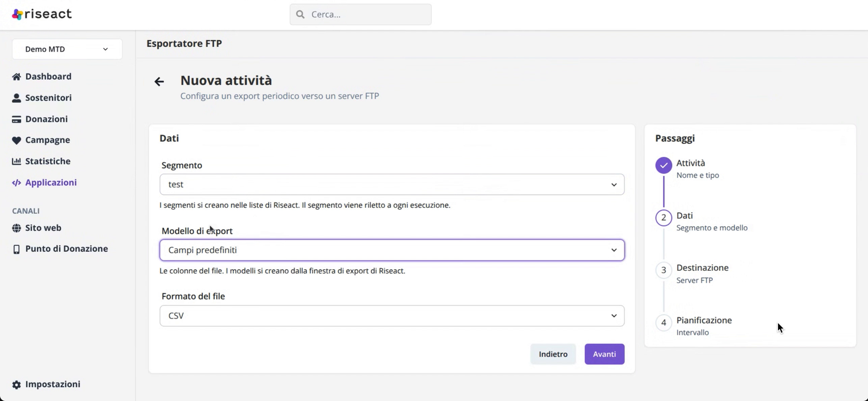Click the Statistiche chart icon
Screen dimensions: 868x401
coord(16,161)
